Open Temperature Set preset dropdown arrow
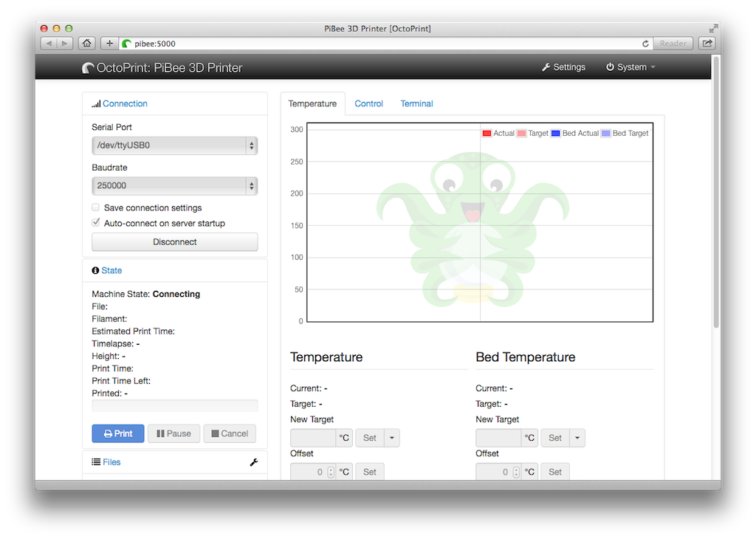Screen dimensions: 756x539 pos(392,438)
